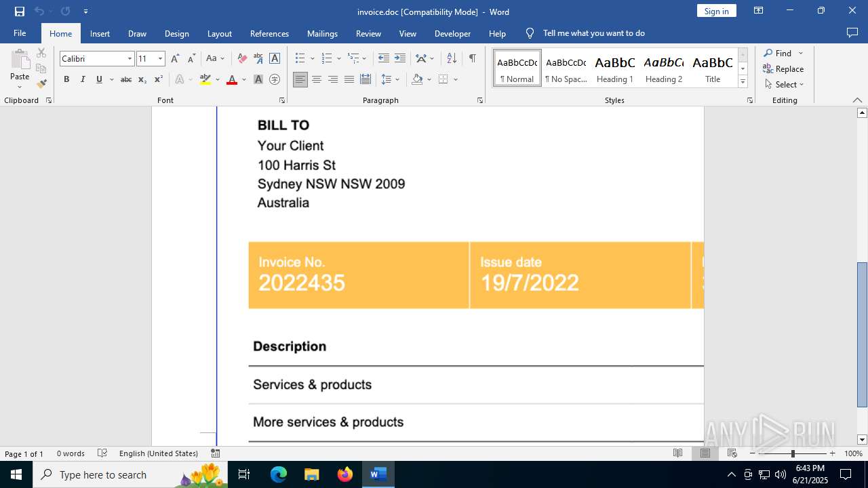Open Firefox from the taskbar
This screenshot has width=868, height=488.
(345, 474)
